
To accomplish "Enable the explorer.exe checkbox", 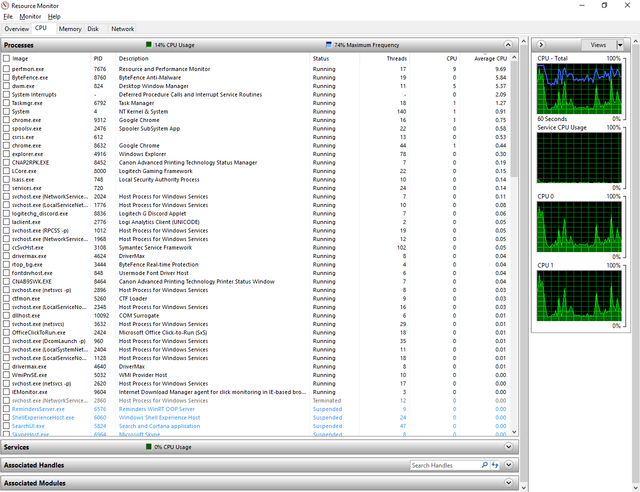I will pos(7,154).
